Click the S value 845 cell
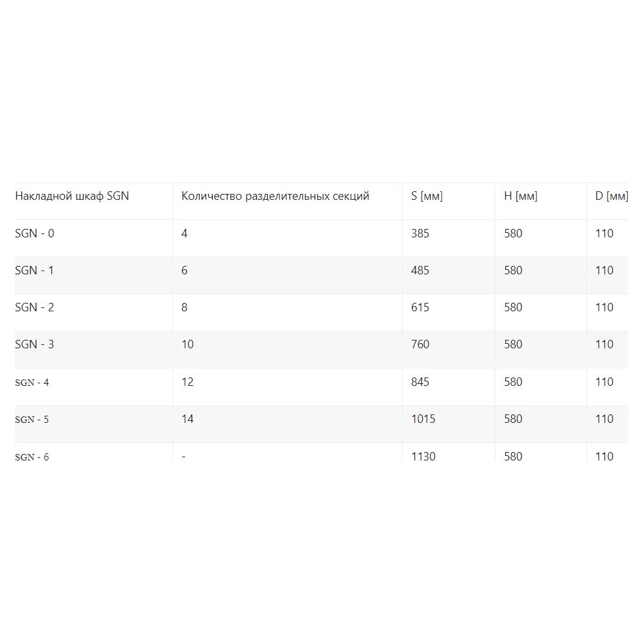This screenshot has width=644, height=644. [420, 382]
